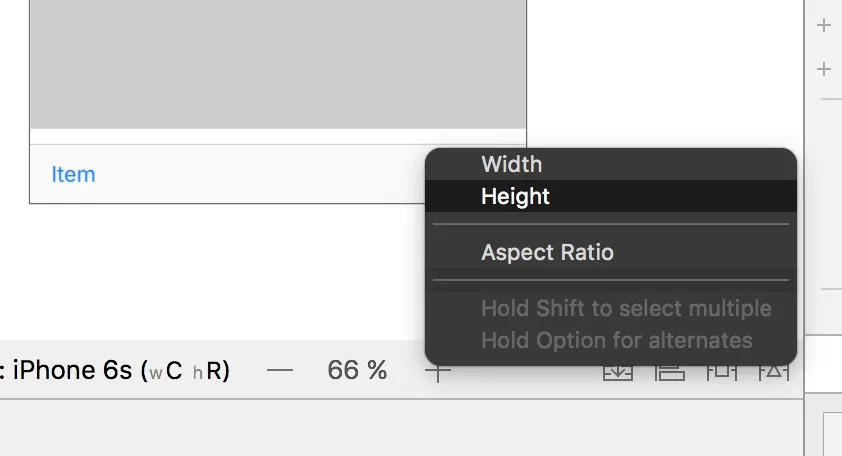Open the iPhone 6s device configuration
This screenshot has height=456, width=842.
[118, 371]
